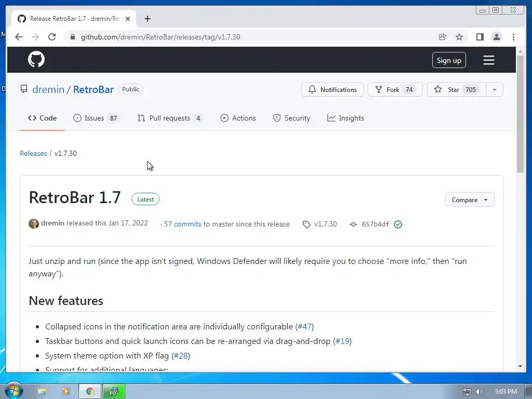Click the Sign up button
Image resolution: width=532 pixels, height=399 pixels.
[449, 60]
